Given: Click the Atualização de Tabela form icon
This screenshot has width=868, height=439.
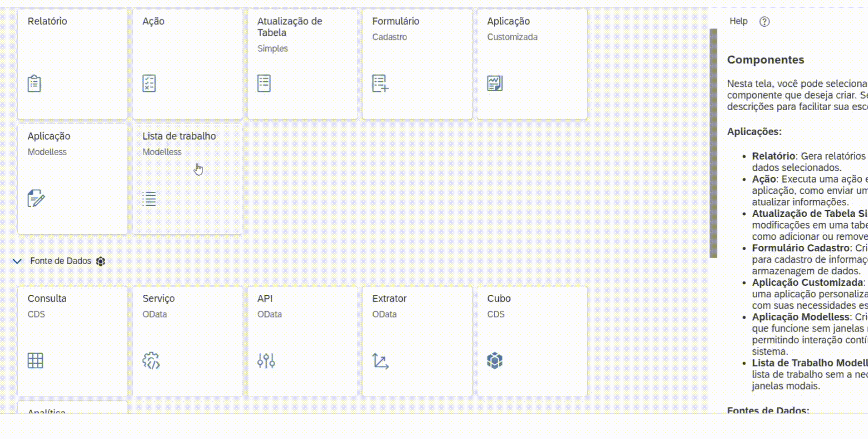Looking at the screenshot, I should coord(264,83).
